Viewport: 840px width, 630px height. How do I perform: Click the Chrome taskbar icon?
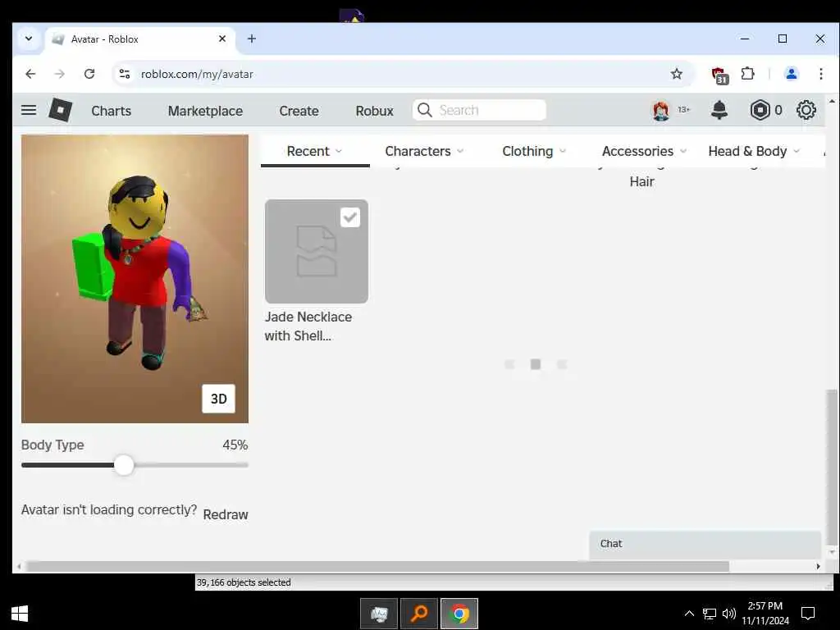459,614
